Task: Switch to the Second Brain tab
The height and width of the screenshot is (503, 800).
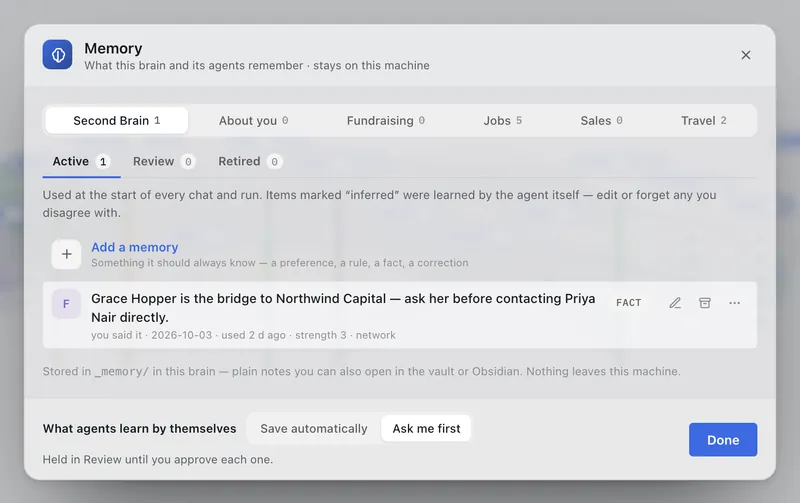Action: click(x=117, y=120)
